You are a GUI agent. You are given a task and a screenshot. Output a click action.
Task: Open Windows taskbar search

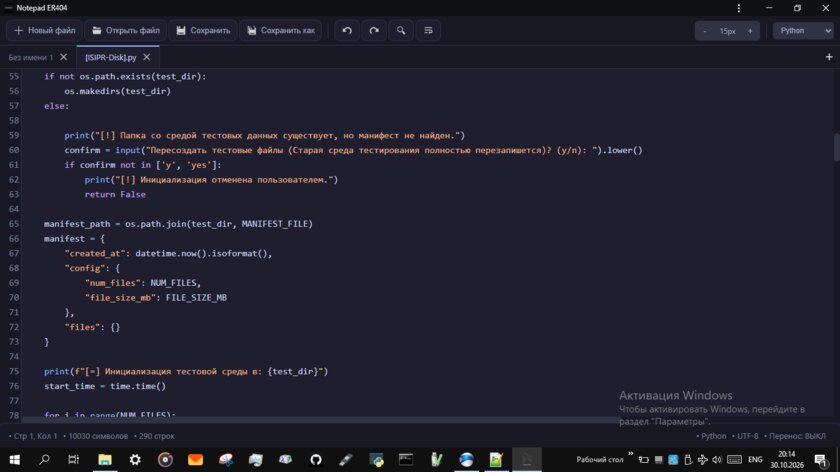44,460
